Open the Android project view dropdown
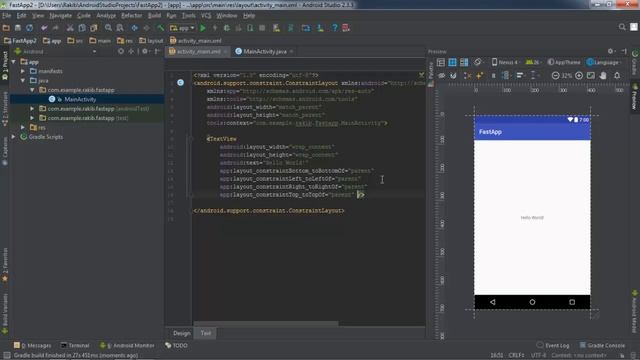This screenshot has width=640, height=360. pos(55,51)
